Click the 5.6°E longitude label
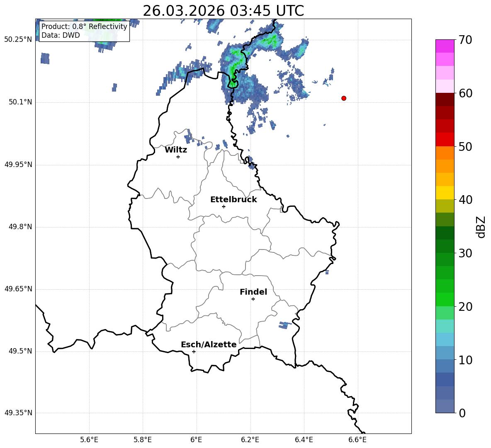The width and height of the screenshot is (491, 448). (x=89, y=440)
